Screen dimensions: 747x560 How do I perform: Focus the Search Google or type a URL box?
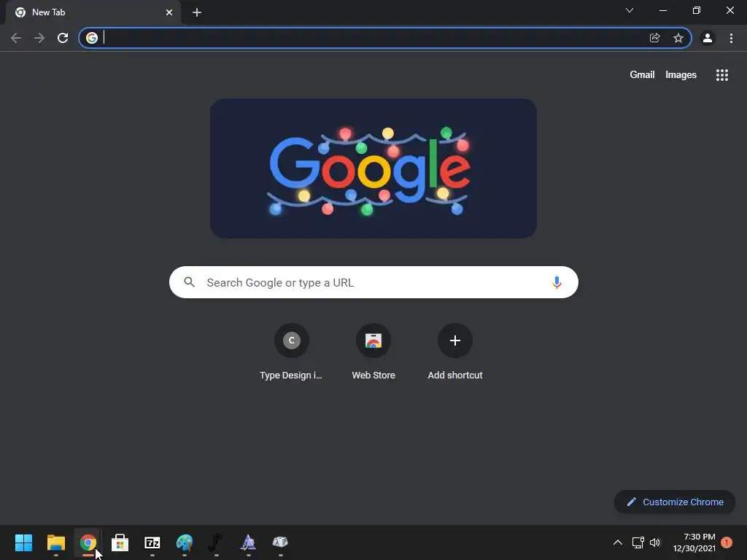373,282
